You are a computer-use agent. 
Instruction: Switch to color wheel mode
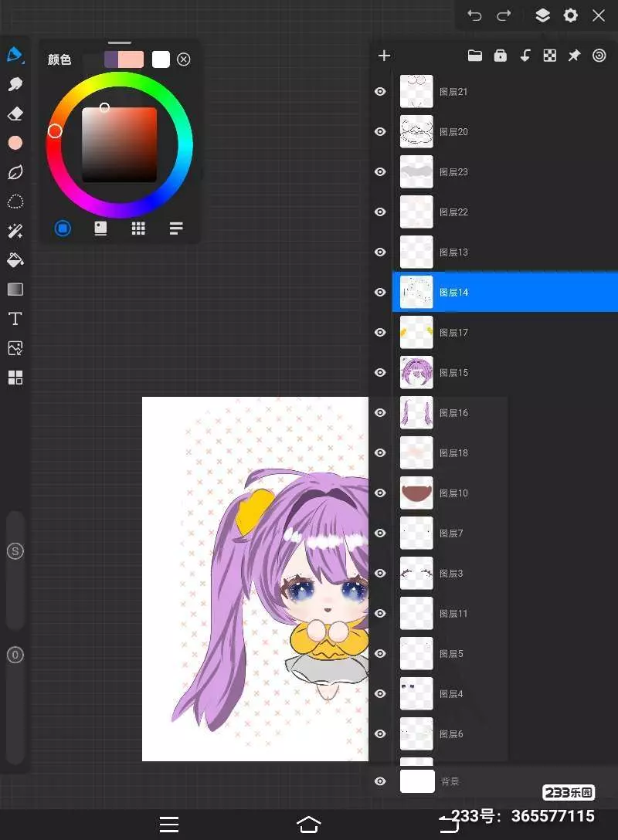tap(63, 229)
